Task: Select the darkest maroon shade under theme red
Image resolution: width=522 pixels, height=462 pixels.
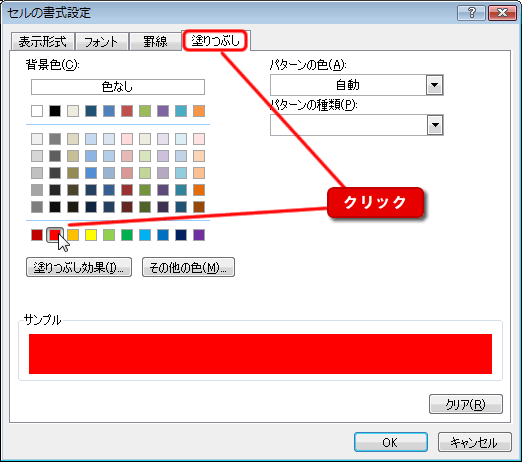Action: point(127,207)
